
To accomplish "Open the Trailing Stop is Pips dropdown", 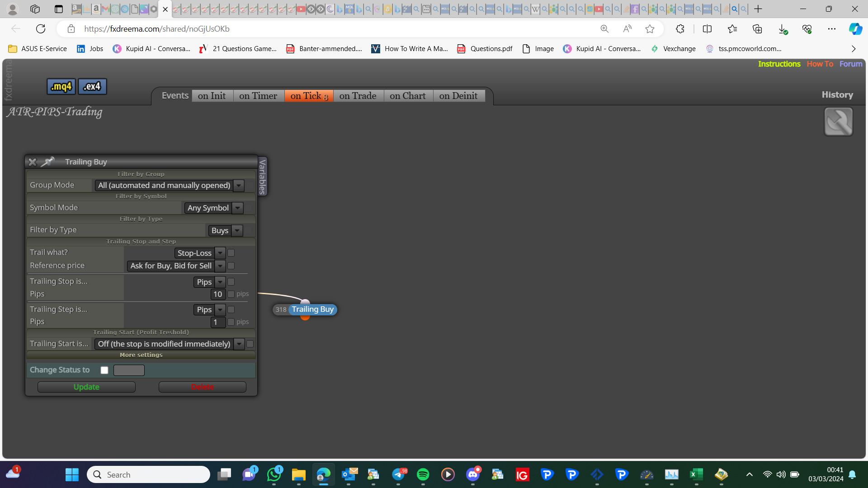I will tap(209, 282).
